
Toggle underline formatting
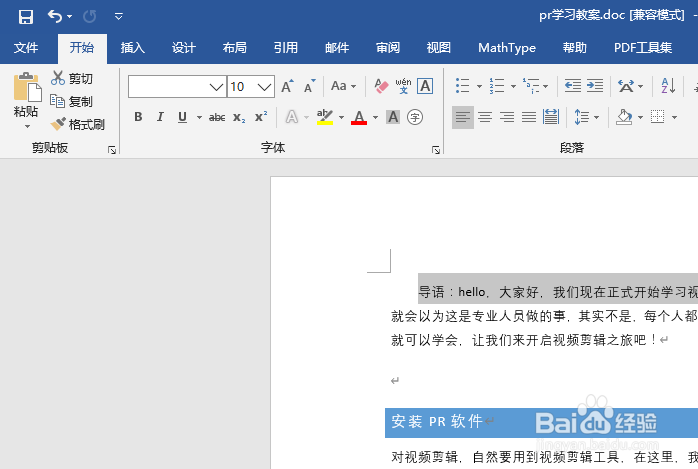(x=182, y=117)
